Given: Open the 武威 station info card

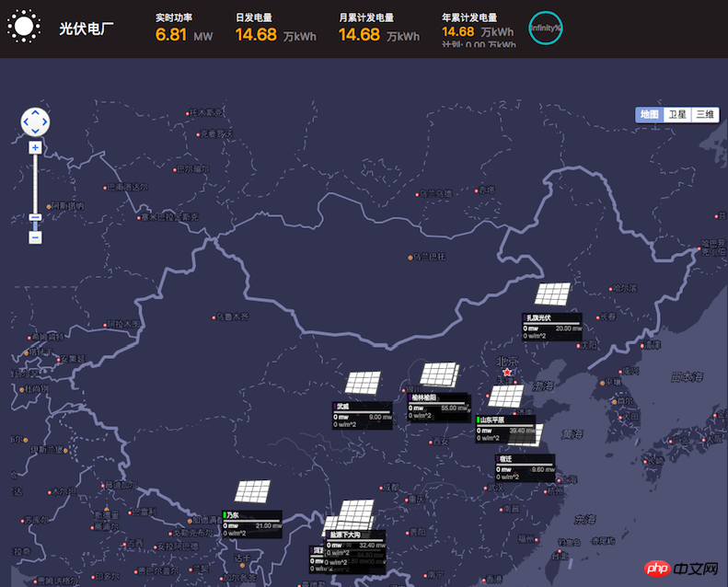Looking at the screenshot, I should click(x=362, y=415).
